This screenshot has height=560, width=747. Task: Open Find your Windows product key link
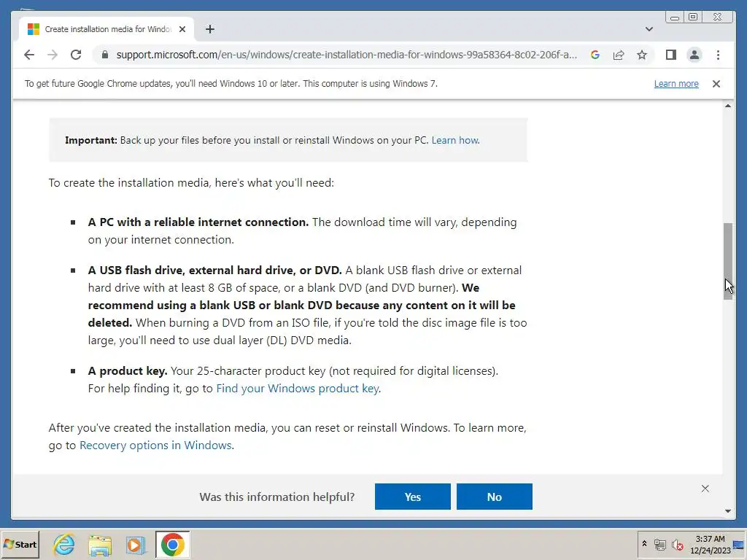298,389
